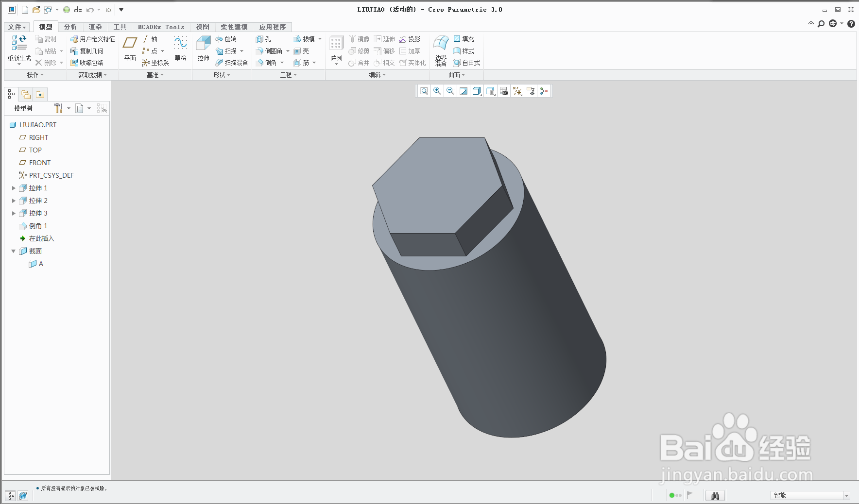The height and width of the screenshot is (504, 859).
Task: Click the 样式 (Style) surface tool
Action: 464,51
